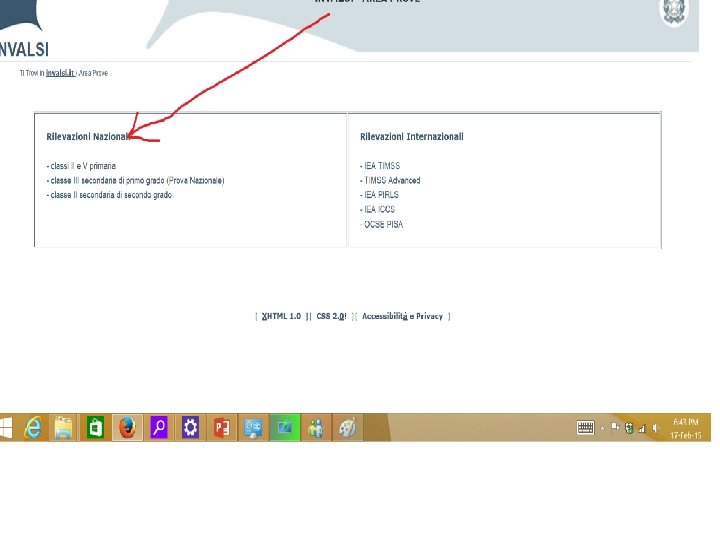Screen dimensions: 720x540
Task: Launch Internet Explorer from the taskbar
Action: coord(33,428)
